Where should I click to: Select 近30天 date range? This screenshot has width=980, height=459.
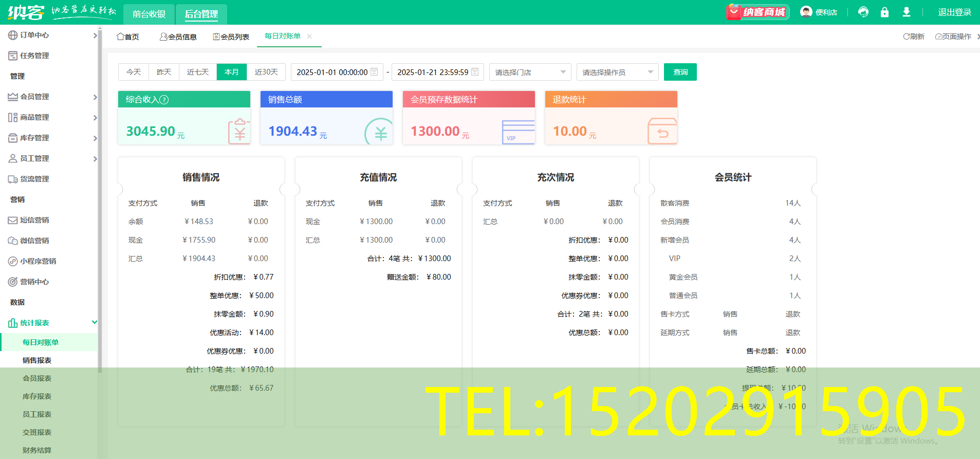pos(266,72)
